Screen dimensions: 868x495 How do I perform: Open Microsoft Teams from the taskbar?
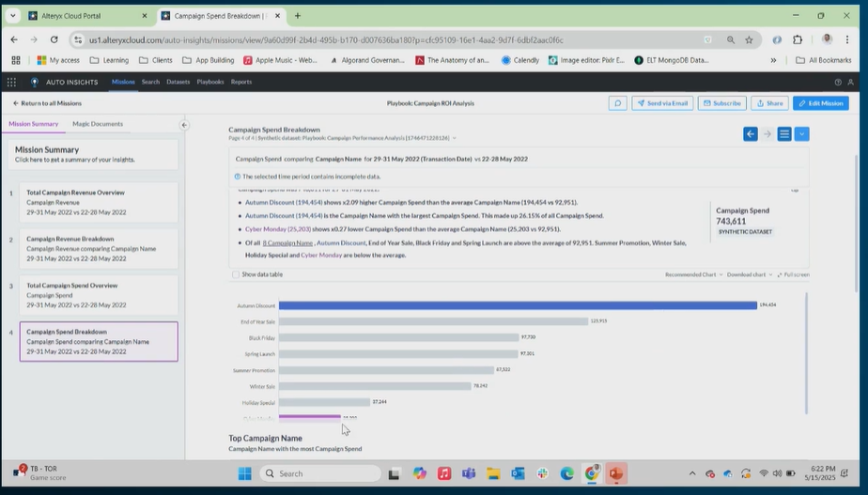tap(469, 473)
